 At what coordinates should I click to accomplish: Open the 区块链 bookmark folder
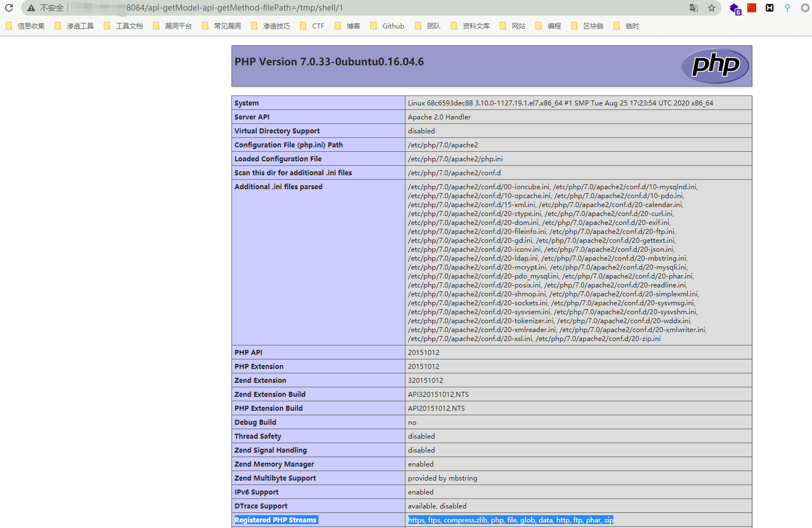(x=588, y=26)
